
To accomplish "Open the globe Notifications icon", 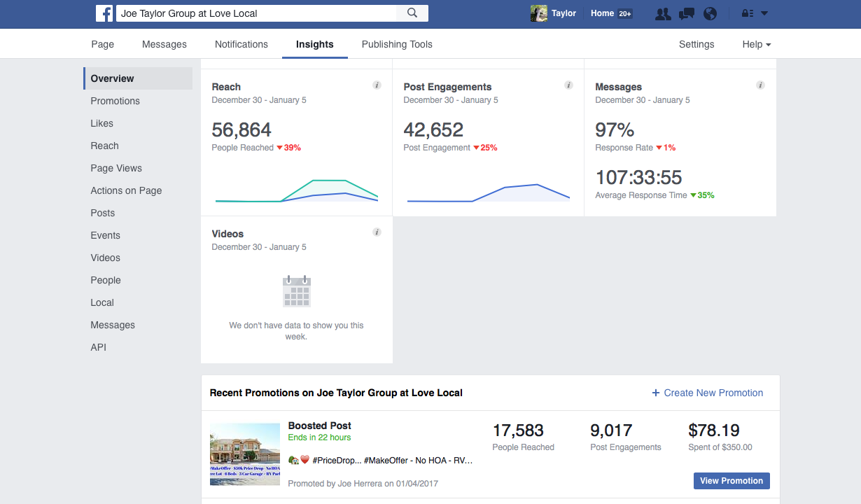I will (x=710, y=13).
